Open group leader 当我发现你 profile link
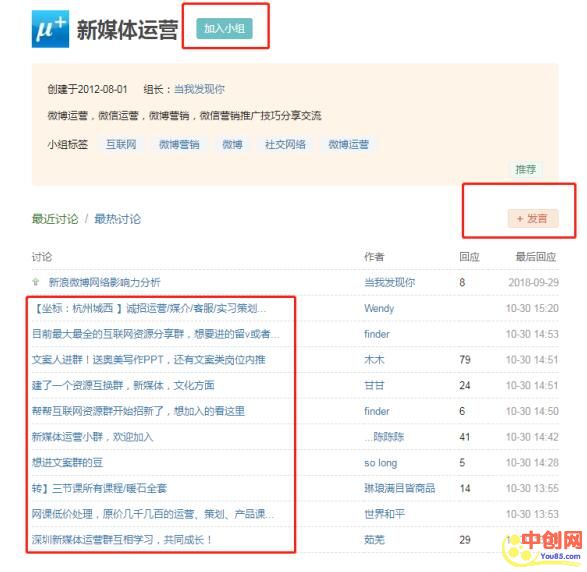Image resolution: width=587 pixels, height=572 pixels. tap(199, 89)
